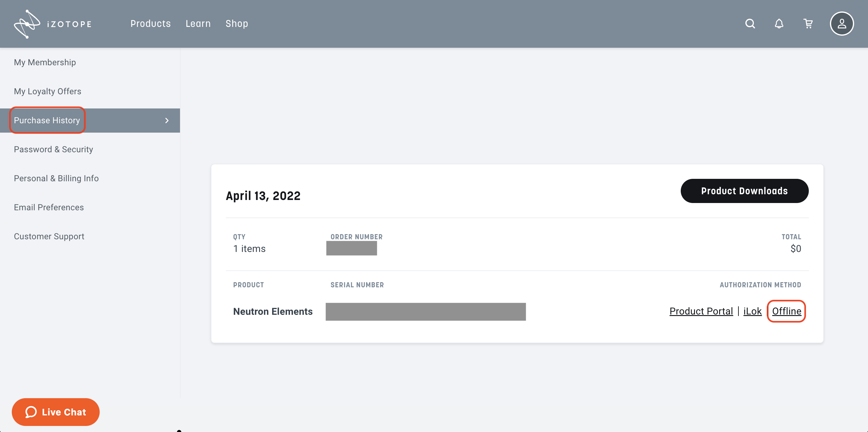
Task: Select Password & Security in sidebar
Action: pos(53,149)
